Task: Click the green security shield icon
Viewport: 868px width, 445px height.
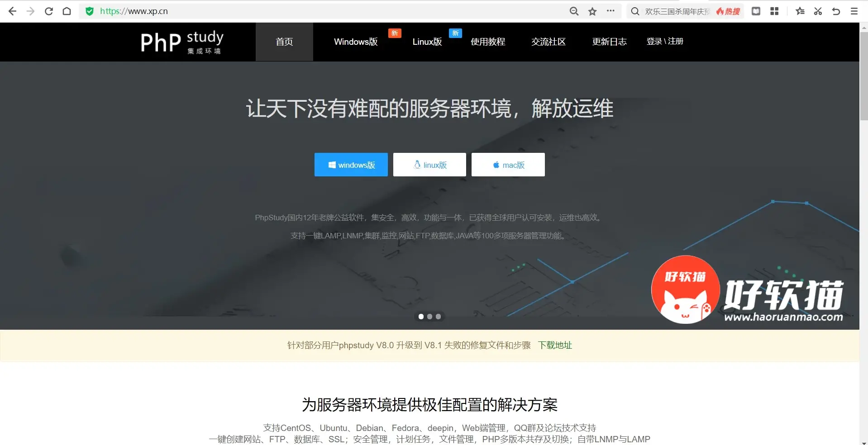Action: [90, 11]
